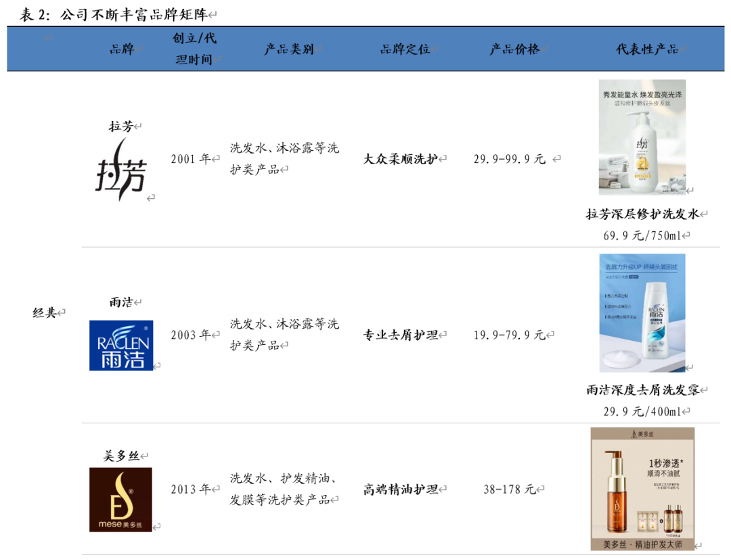Click the 大众柔顺洗护 positioning cell
The image size is (731, 560).
(401, 160)
